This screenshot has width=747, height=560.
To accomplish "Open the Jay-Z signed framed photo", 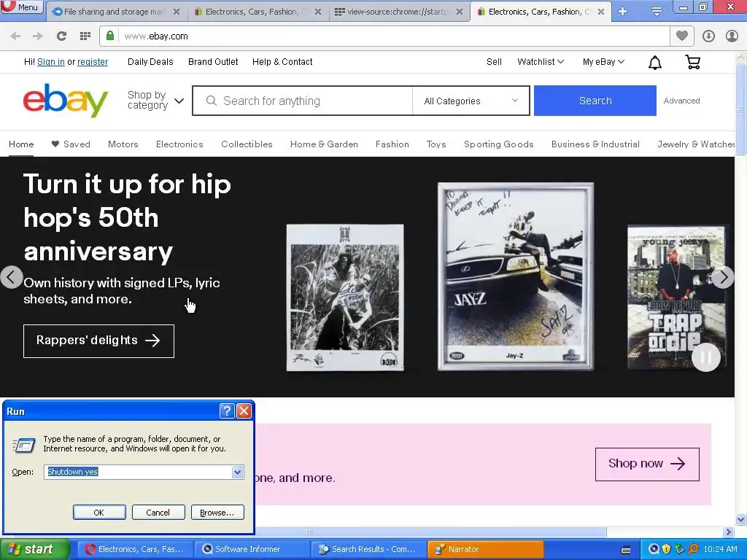I will pos(516,276).
